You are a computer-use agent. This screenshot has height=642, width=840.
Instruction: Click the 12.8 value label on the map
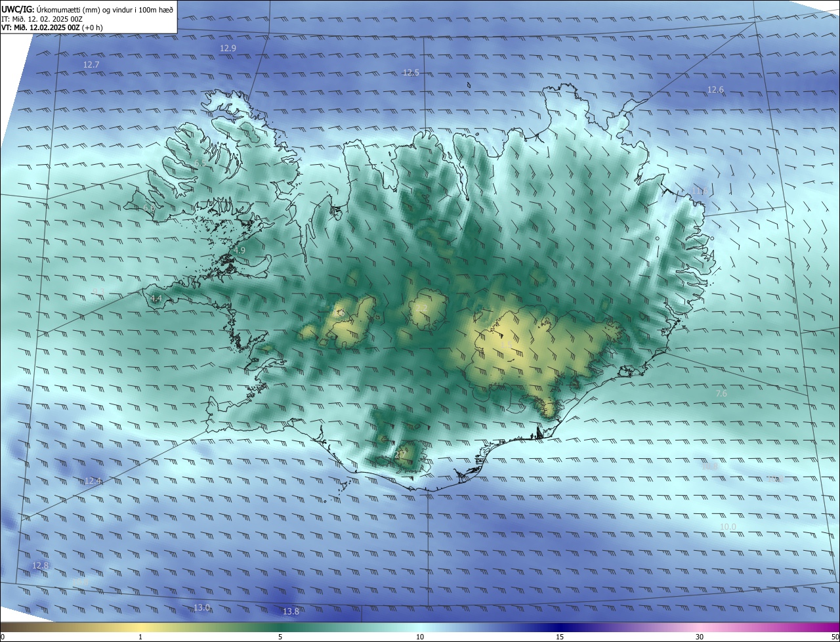(x=40, y=566)
